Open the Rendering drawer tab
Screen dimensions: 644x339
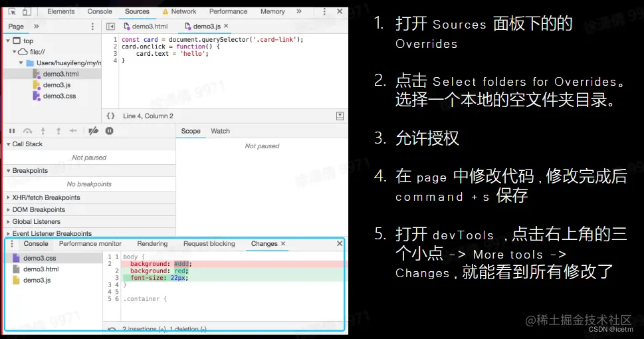(152, 244)
